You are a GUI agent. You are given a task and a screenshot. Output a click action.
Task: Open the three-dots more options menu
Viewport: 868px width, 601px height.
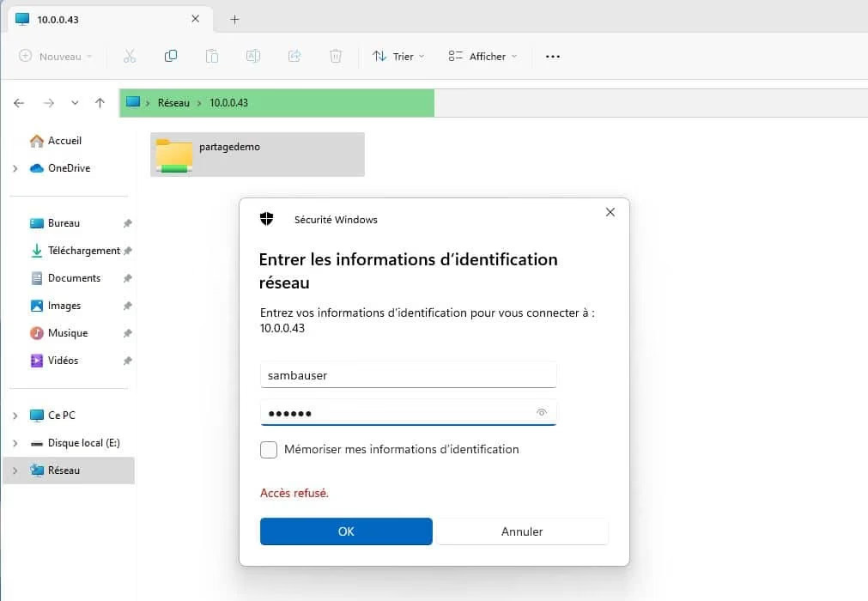[553, 57]
